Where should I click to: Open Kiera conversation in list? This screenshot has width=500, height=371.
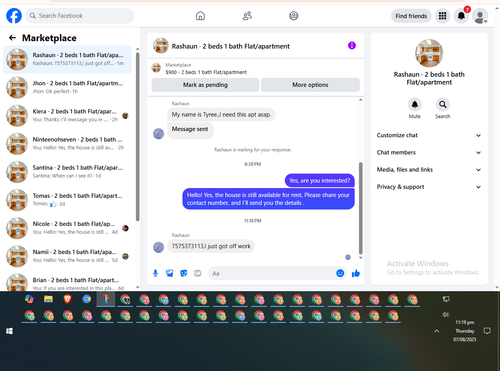[67, 116]
